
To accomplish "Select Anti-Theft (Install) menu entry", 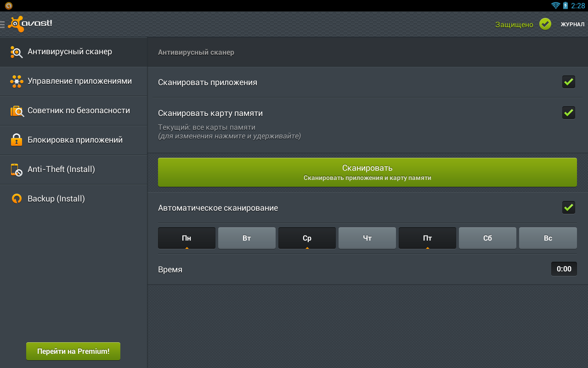I will point(61,169).
